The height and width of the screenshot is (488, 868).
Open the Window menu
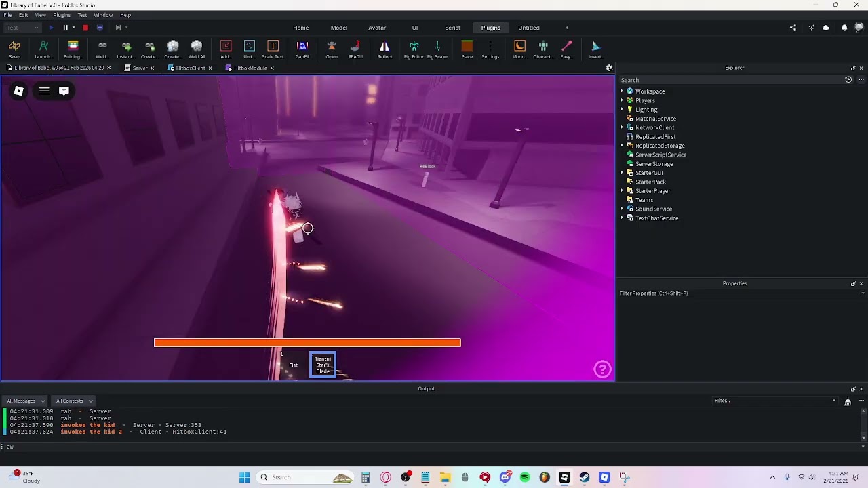tap(103, 15)
